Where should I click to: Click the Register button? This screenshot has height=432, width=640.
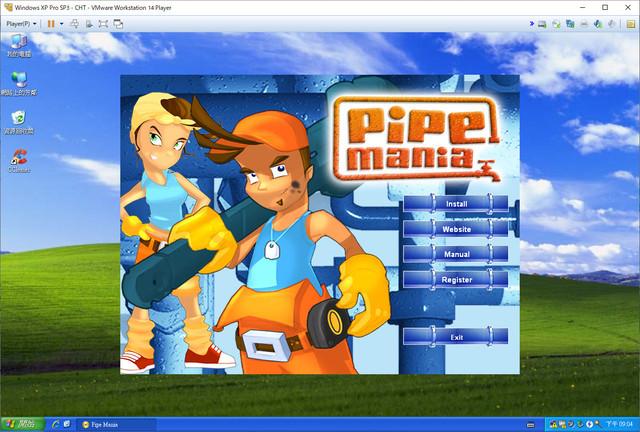click(456, 280)
